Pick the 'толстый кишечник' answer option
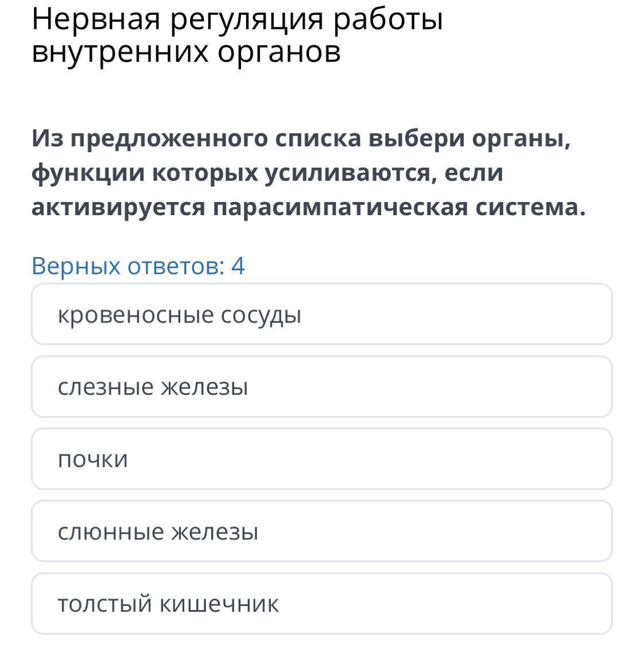The image size is (644, 645). pos(321,604)
